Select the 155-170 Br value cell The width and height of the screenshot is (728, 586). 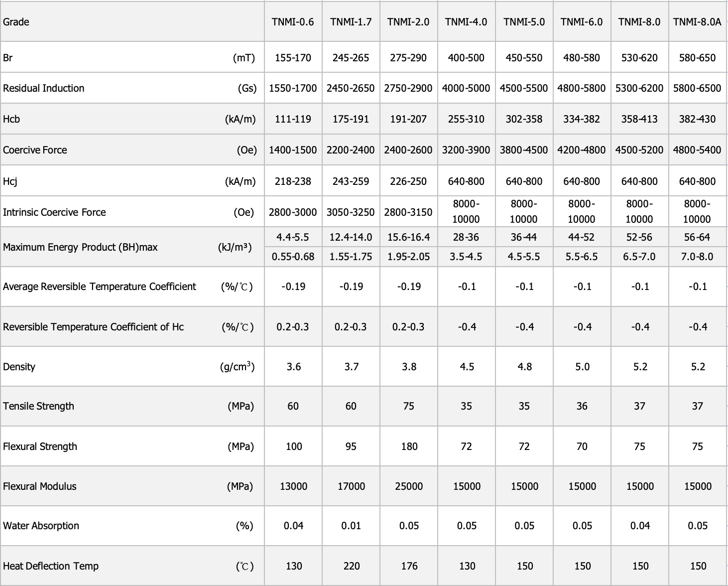tap(293, 58)
